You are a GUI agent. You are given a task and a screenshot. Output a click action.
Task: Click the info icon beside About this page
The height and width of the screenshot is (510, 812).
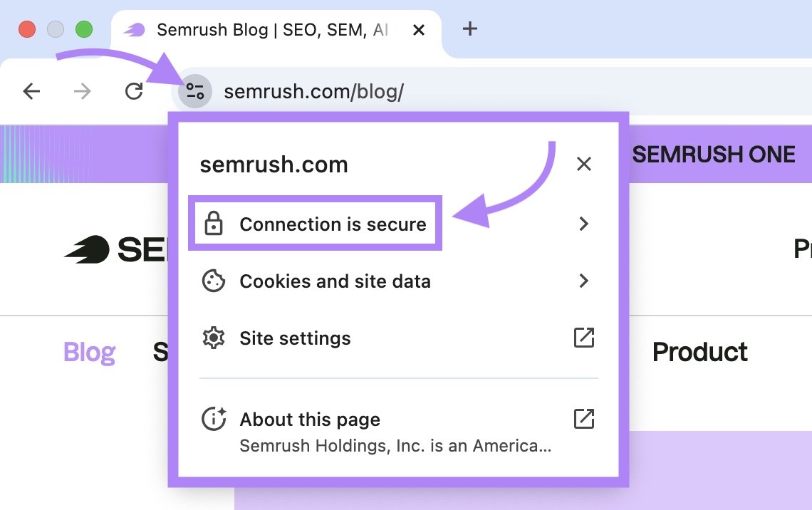[213, 419]
